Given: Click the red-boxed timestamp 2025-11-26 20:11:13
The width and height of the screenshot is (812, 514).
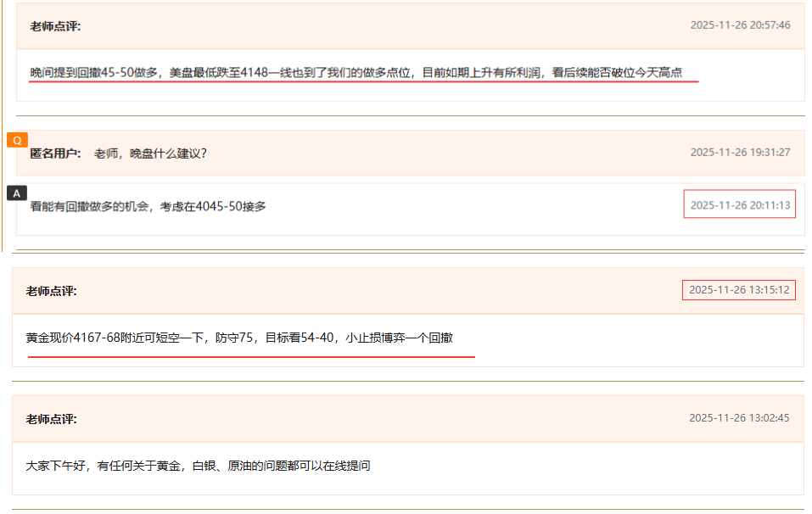Looking at the screenshot, I should (738, 204).
